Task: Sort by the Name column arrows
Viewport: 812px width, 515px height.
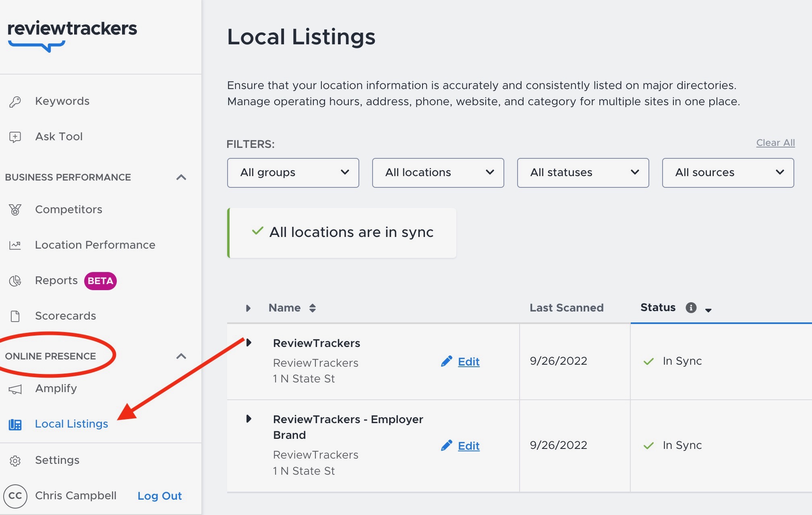Action: point(313,308)
